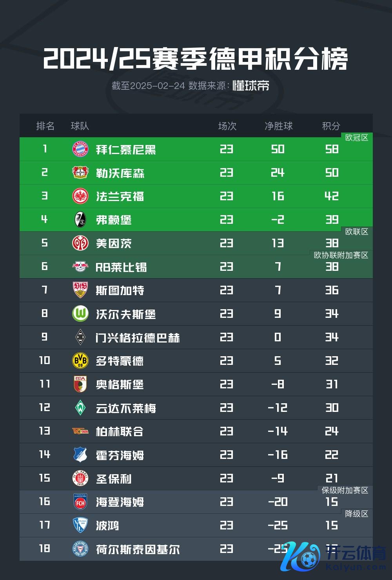Select the St. Pauli club badge
Screen dimensions: 392x580
(80, 478)
